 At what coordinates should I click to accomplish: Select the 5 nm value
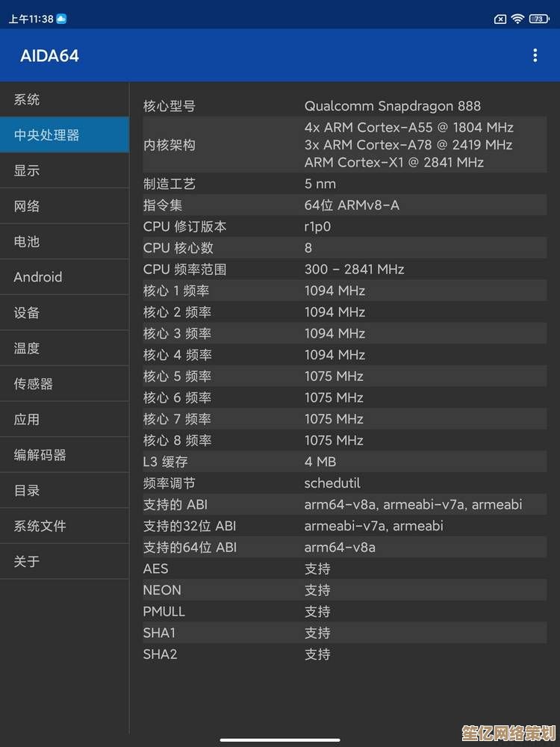pos(320,184)
